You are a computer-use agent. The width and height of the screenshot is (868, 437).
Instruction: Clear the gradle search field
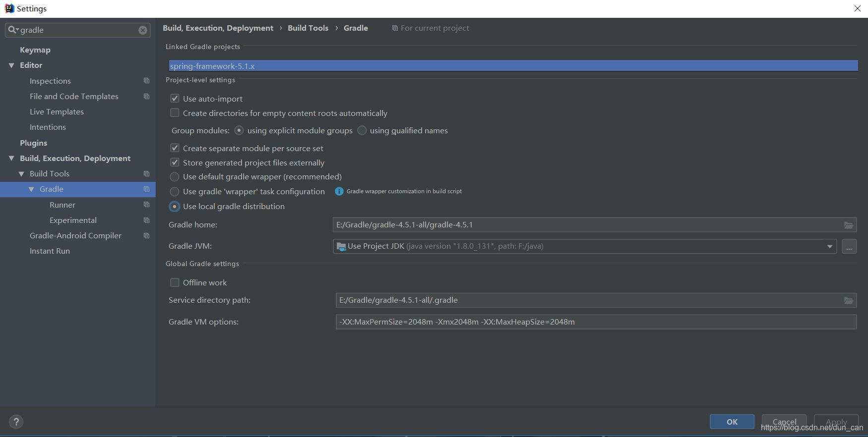coord(143,30)
